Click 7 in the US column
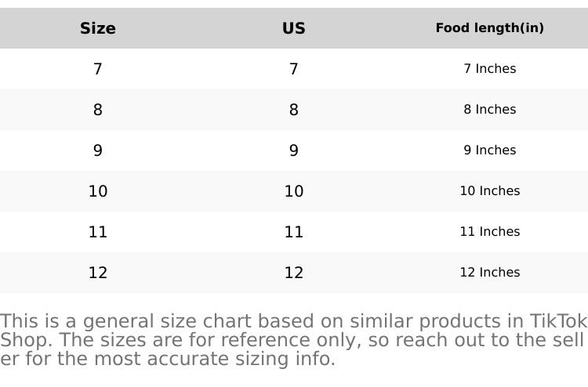Image resolution: width=588 pixels, height=387 pixels. (294, 69)
